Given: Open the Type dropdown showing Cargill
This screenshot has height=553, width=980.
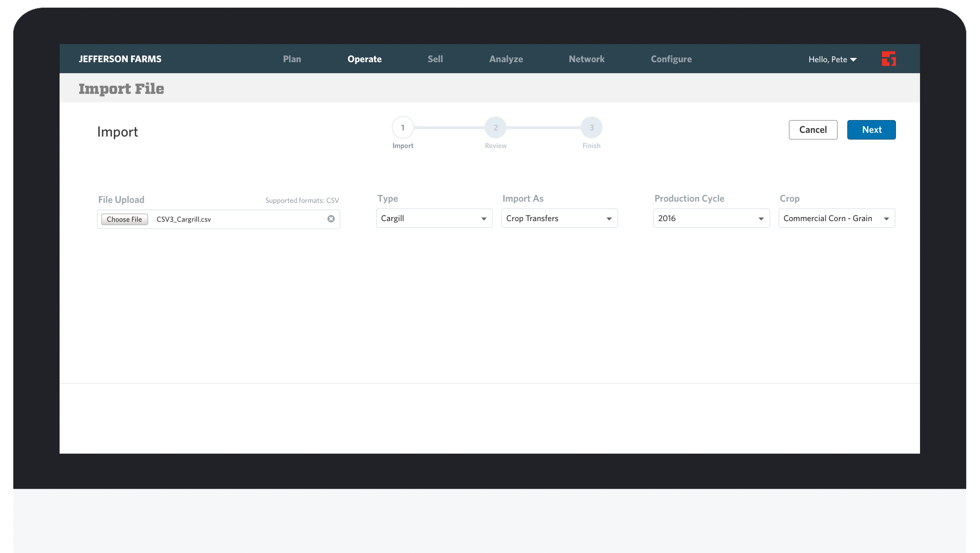Looking at the screenshot, I should [434, 218].
